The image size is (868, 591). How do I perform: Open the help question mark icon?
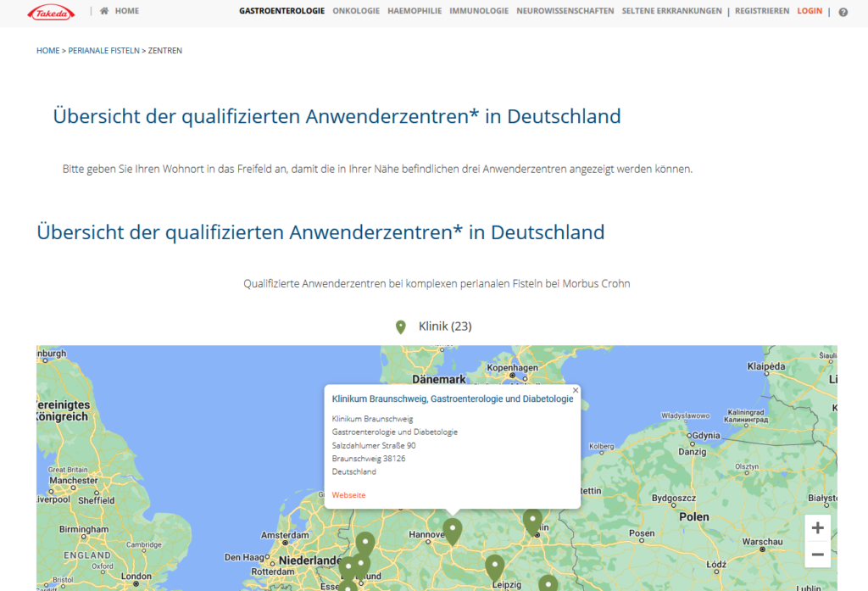[843, 12]
